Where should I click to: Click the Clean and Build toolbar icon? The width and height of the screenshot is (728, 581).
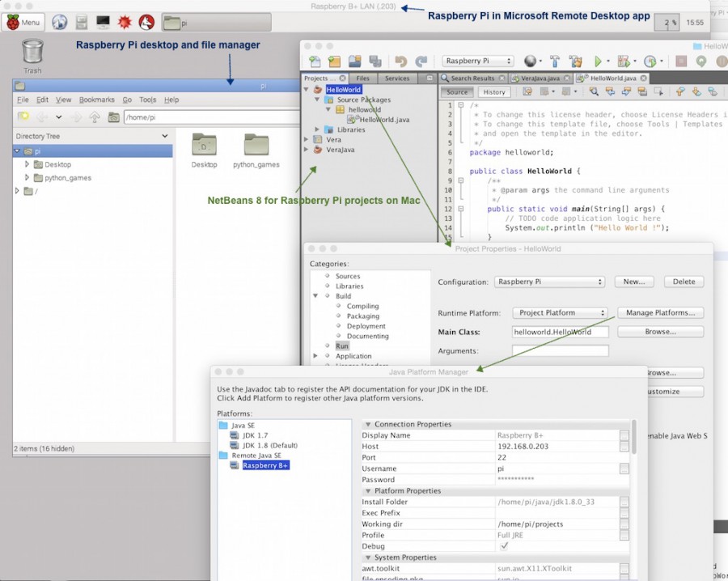coord(574,61)
